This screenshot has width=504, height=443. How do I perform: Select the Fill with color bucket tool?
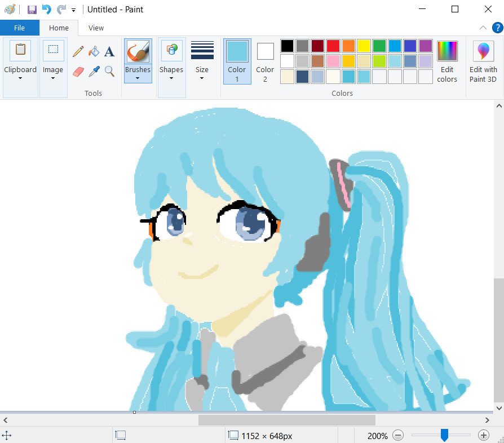(94, 51)
